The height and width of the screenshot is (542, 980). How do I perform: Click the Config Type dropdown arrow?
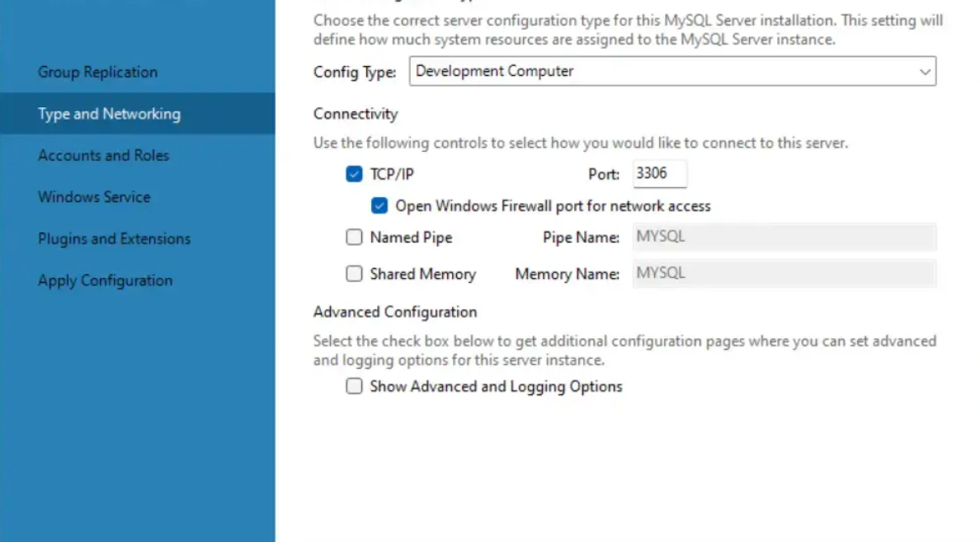tap(925, 72)
